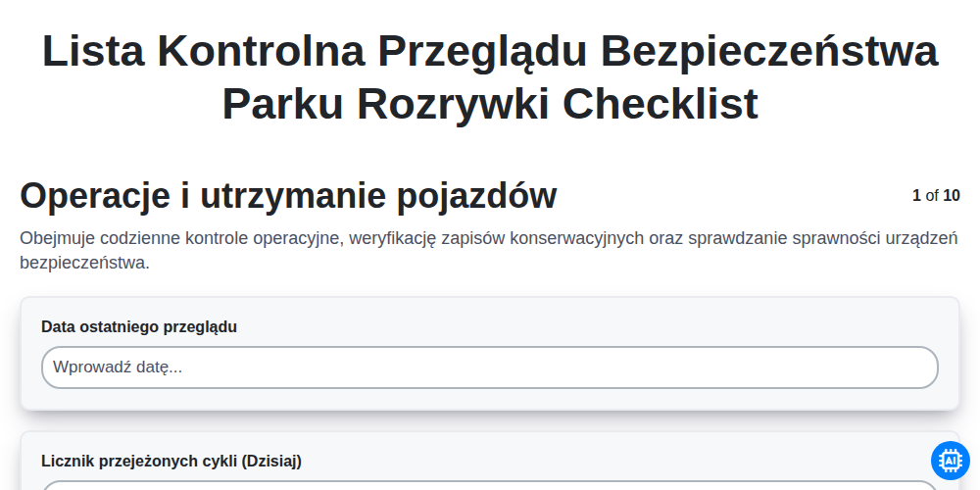This screenshot has width=980, height=490.
Task: Click the total page count "10"
Action: (x=952, y=196)
